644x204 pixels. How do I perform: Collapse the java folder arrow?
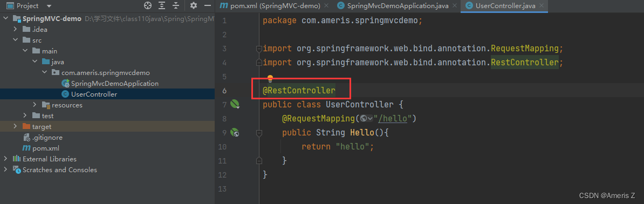(35, 62)
